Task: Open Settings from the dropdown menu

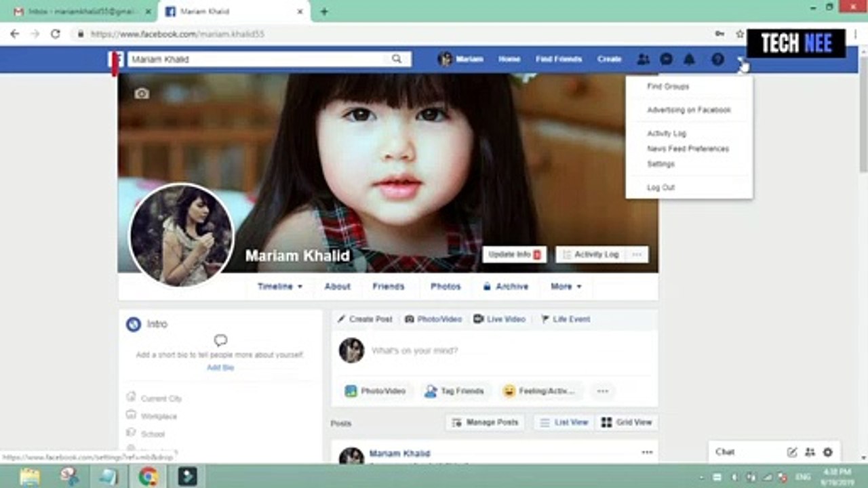Action: 660,164
